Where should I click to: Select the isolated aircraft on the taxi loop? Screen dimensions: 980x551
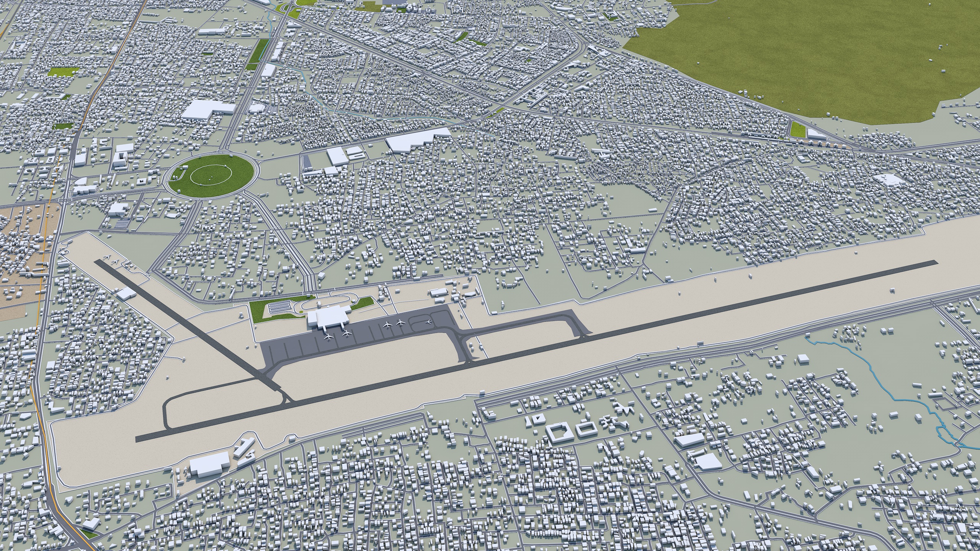(x=428, y=321)
